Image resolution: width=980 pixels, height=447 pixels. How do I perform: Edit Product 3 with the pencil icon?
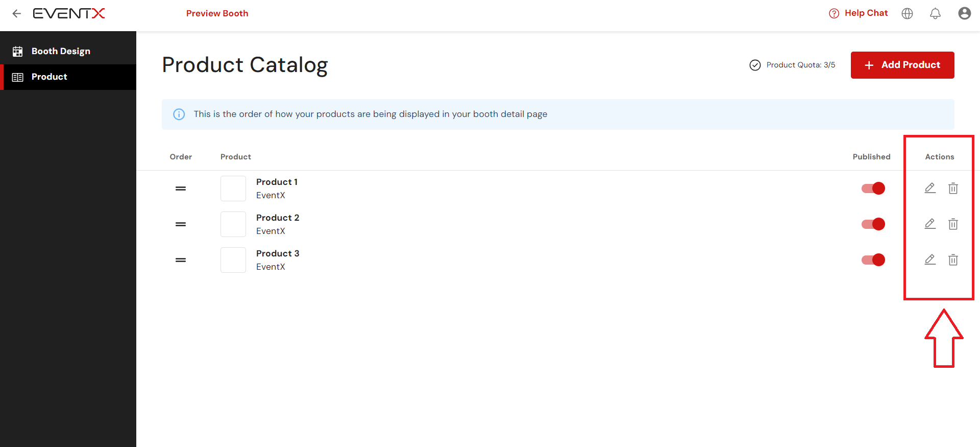coord(930,260)
